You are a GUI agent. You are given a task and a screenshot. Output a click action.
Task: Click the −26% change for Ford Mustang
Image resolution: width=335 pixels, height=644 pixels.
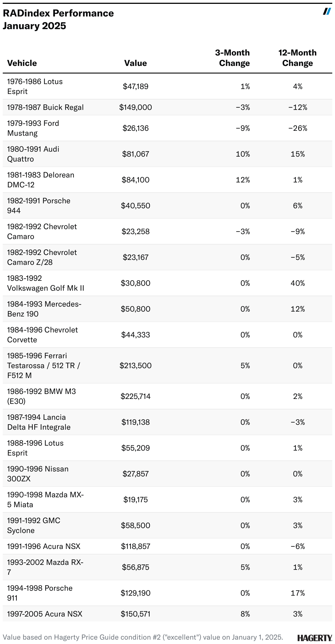[x=298, y=128]
